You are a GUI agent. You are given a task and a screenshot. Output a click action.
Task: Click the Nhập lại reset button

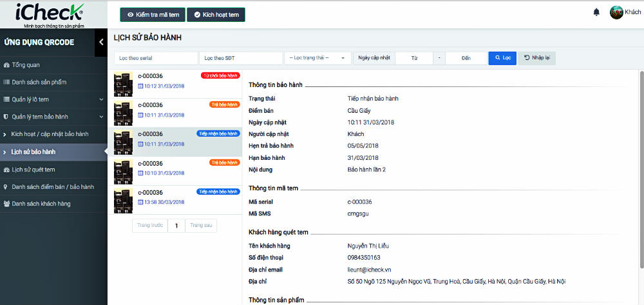[x=537, y=58]
